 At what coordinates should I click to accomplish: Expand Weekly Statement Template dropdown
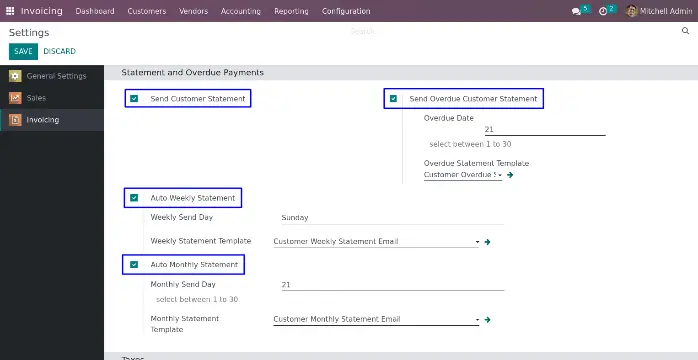(x=376, y=242)
